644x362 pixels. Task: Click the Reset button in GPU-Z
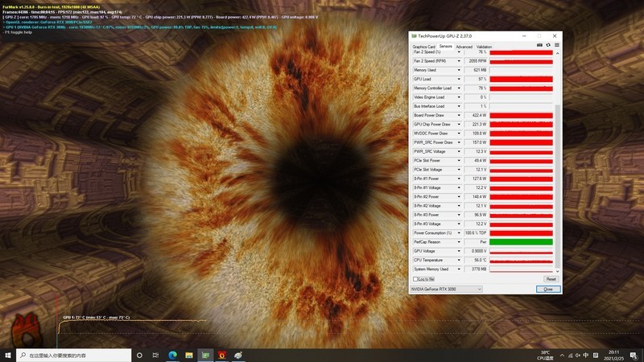[551, 279]
